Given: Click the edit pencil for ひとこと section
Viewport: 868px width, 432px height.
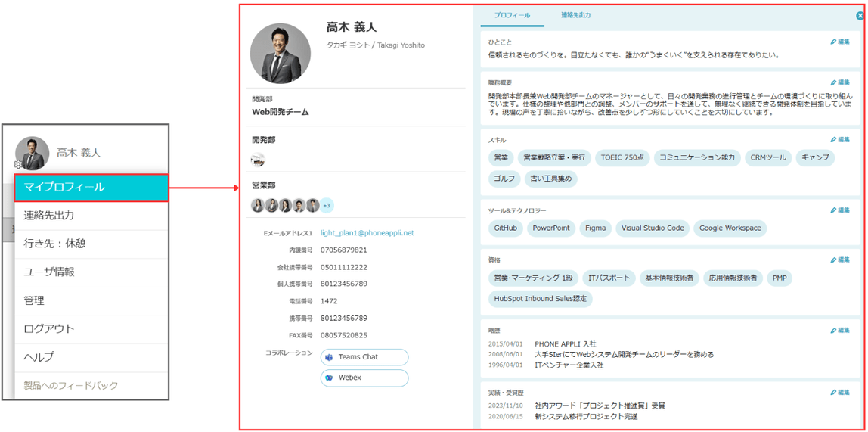Looking at the screenshot, I should (840, 42).
